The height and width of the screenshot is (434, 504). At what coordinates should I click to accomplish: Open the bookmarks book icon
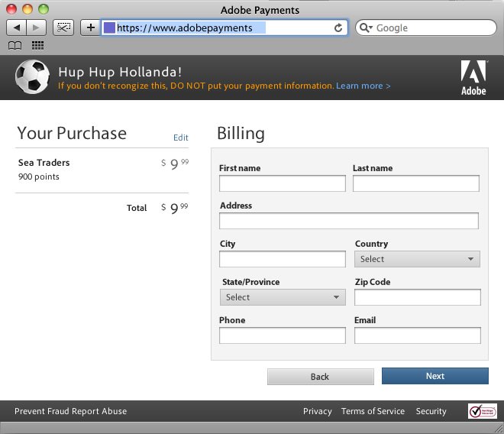[15, 46]
